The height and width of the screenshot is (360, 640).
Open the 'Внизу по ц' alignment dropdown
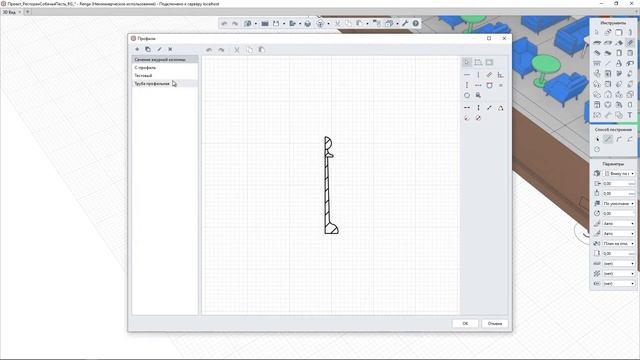[619, 173]
